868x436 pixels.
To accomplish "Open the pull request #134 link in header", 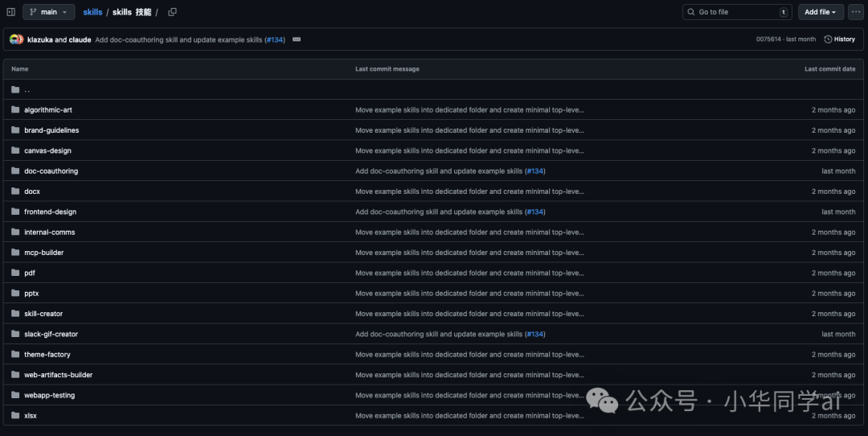I will pos(276,39).
